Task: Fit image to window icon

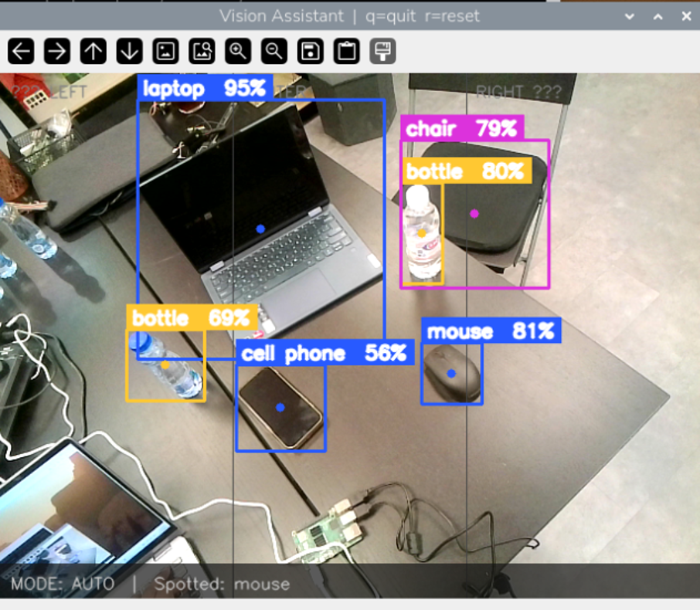Action: (x=202, y=51)
